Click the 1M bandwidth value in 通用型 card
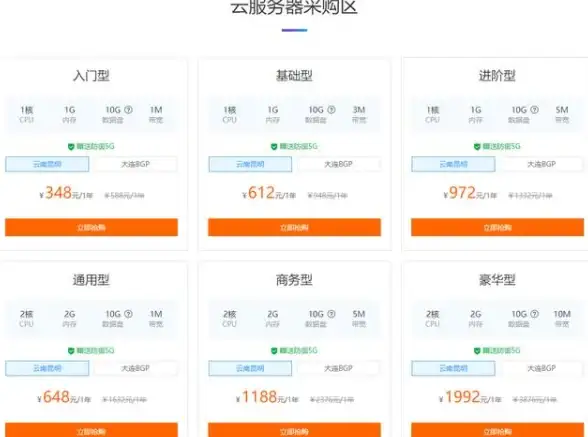This screenshot has width=588, height=437. [156, 314]
